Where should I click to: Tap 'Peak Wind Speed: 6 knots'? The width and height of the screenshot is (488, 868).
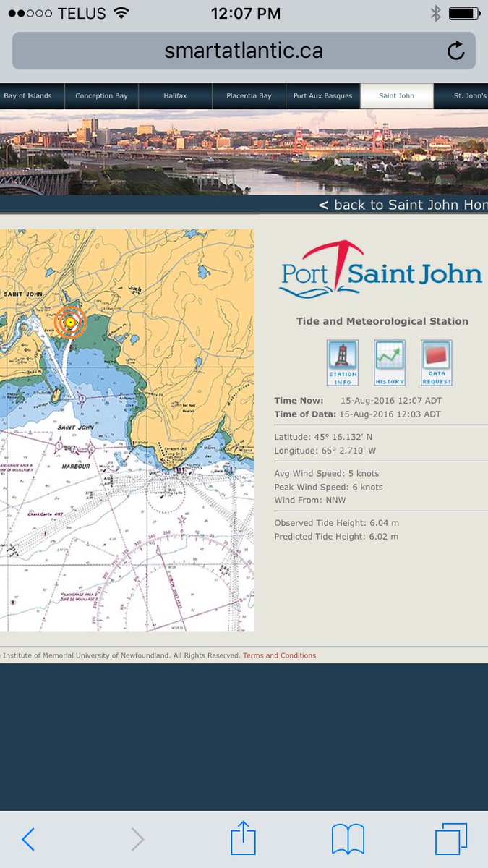coord(328,487)
